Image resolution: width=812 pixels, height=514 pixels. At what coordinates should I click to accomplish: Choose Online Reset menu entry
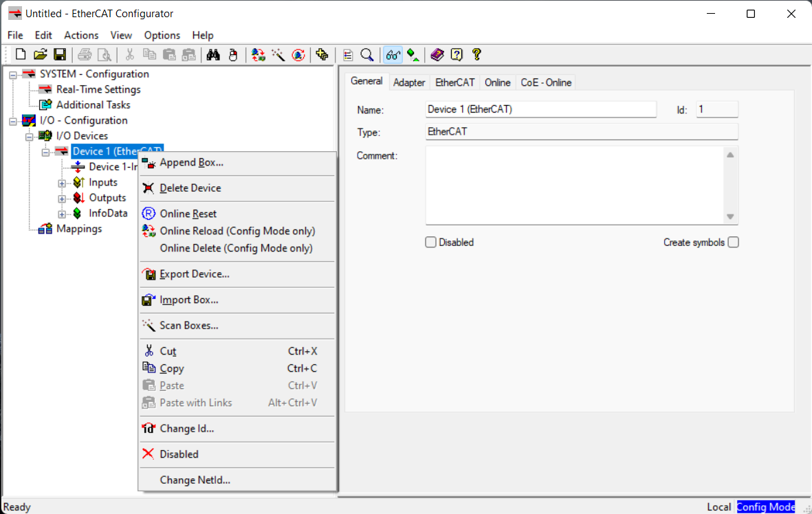click(x=237, y=213)
